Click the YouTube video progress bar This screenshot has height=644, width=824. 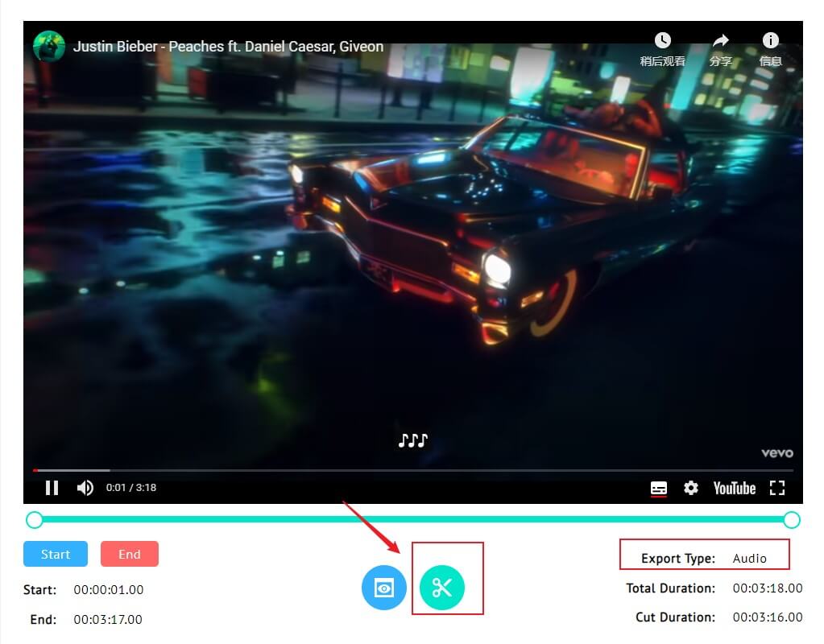[x=413, y=470]
